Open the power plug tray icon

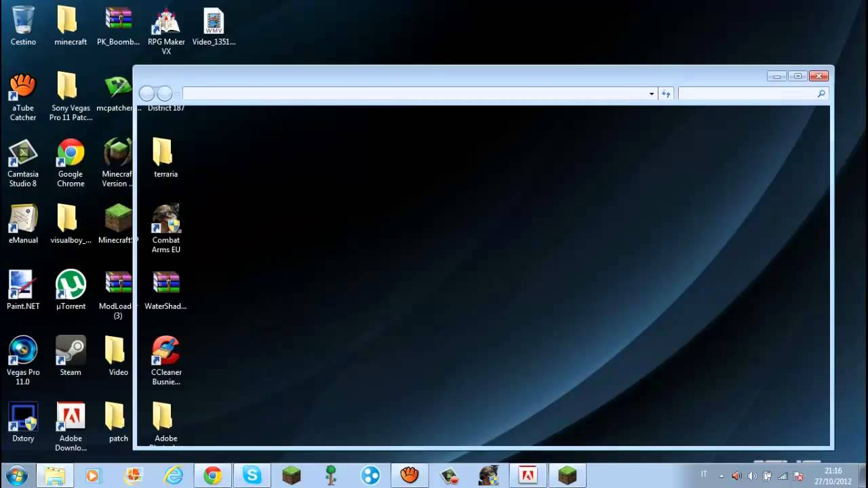pos(768,476)
